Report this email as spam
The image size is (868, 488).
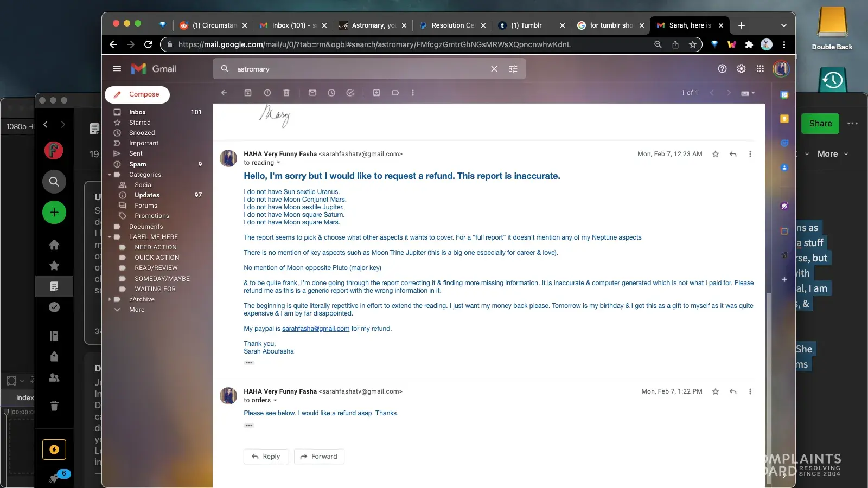point(267,93)
